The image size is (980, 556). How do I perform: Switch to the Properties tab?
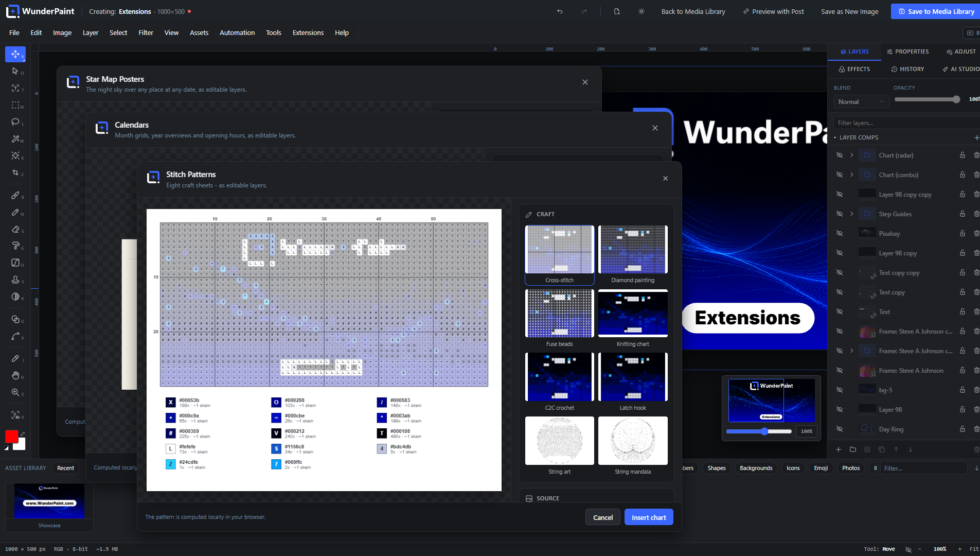point(907,51)
